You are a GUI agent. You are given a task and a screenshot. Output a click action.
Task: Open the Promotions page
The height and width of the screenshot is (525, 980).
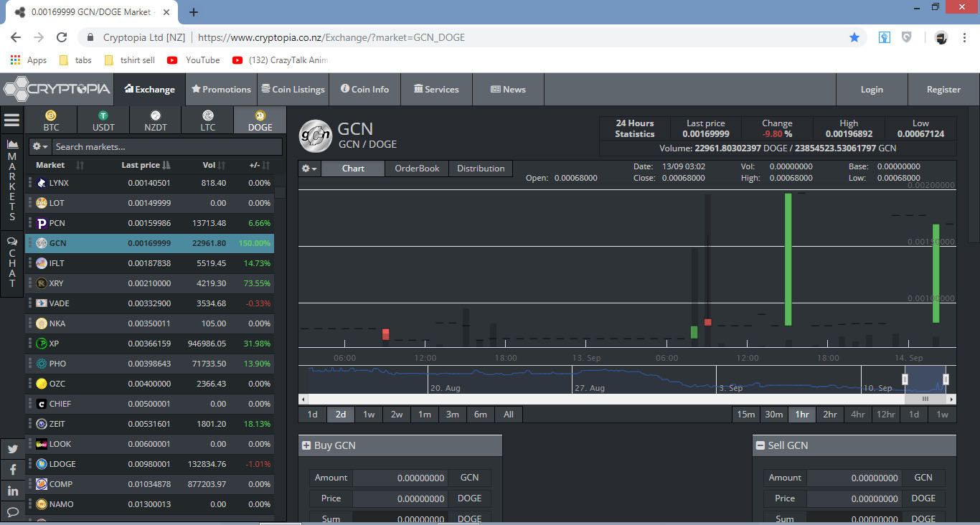click(x=221, y=90)
